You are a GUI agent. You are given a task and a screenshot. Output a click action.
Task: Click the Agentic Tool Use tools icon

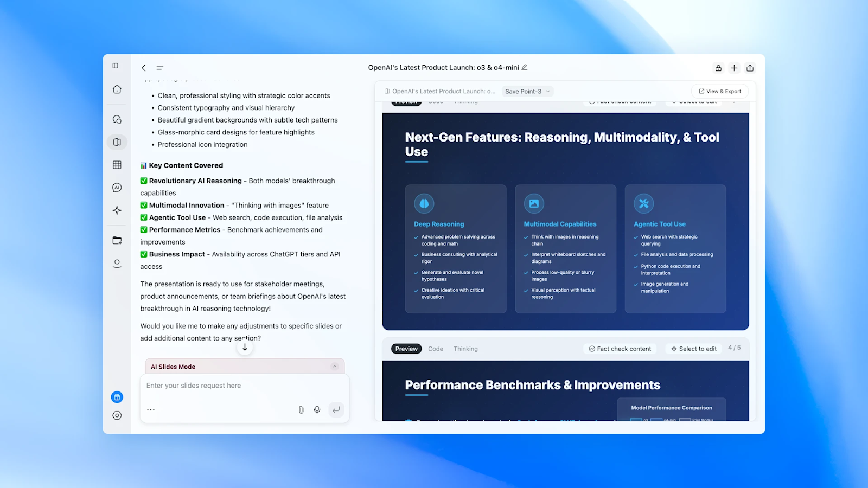coord(644,203)
